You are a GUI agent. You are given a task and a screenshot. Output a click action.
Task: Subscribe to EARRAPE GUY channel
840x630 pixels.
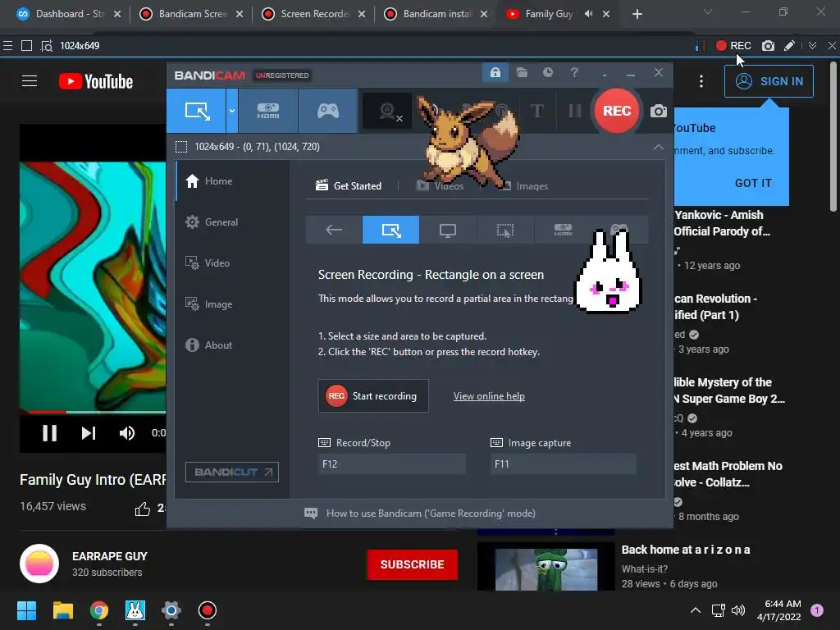(412, 564)
